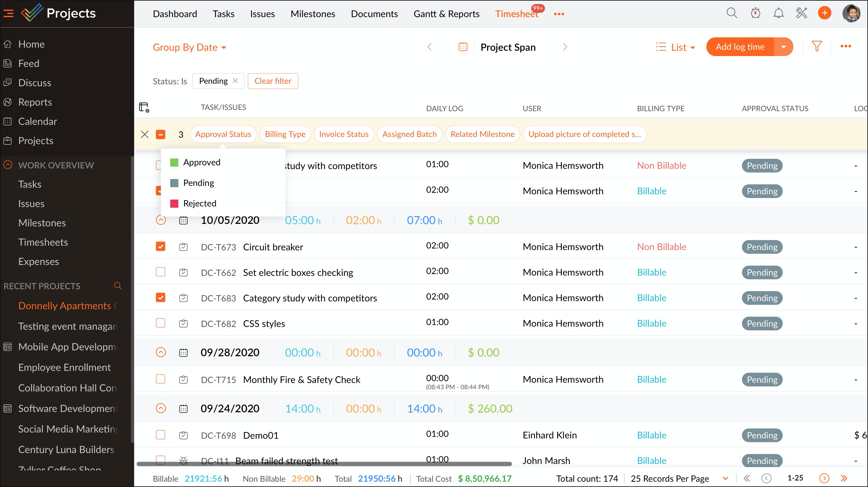Click the orange plus quick-add icon
This screenshot has width=868, height=487.
click(x=824, y=13)
